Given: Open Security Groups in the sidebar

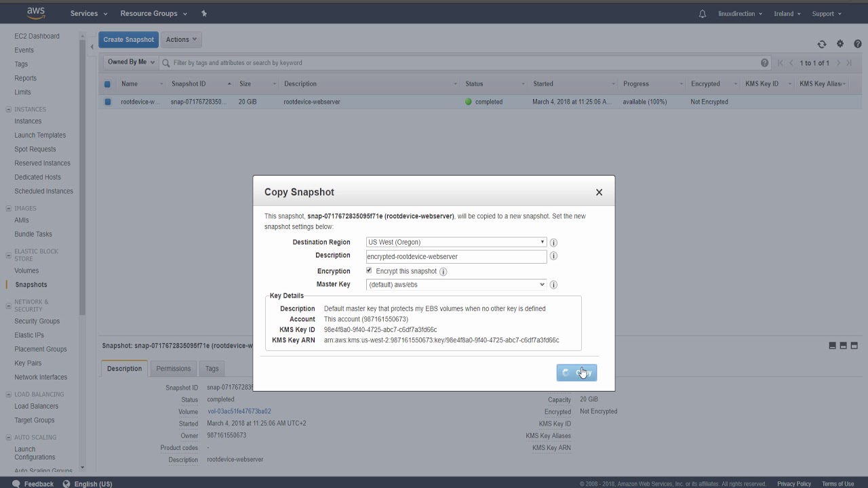Looking at the screenshot, I should pyautogui.click(x=37, y=321).
